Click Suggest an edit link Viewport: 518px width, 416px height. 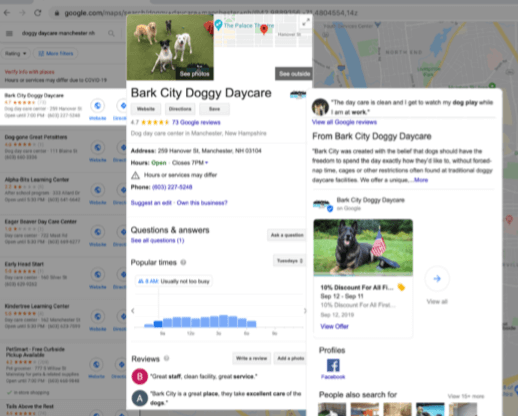(151, 203)
